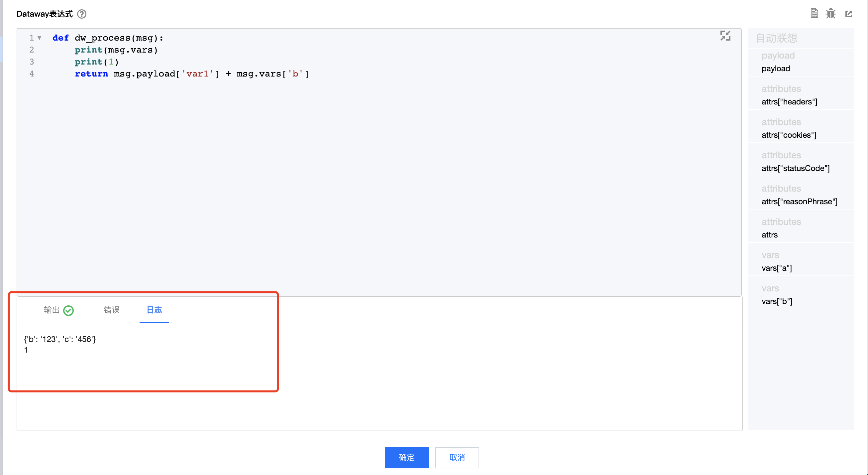Click the def dw_process(msg) code line
The height and width of the screenshot is (475, 868).
point(108,38)
